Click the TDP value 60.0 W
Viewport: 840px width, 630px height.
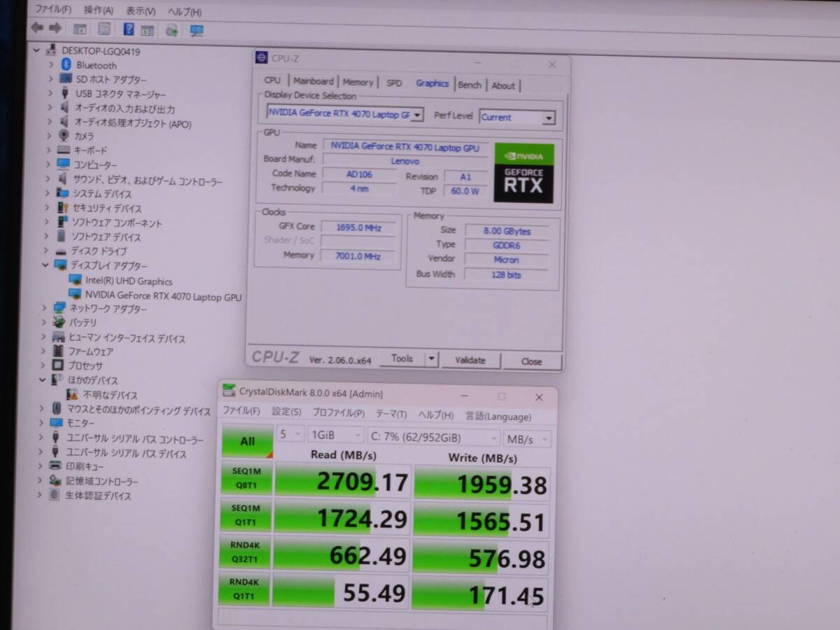pyautogui.click(x=465, y=190)
